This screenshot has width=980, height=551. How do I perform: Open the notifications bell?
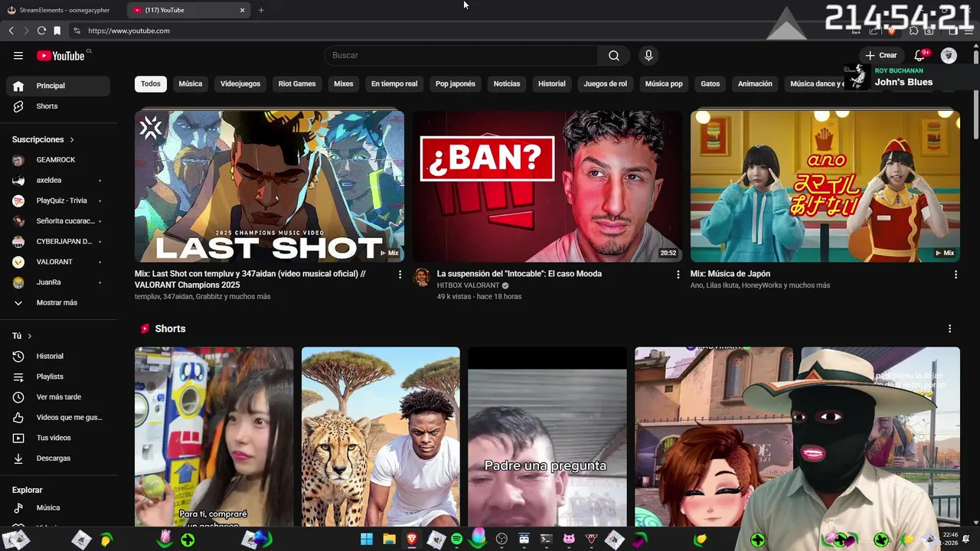coord(920,55)
